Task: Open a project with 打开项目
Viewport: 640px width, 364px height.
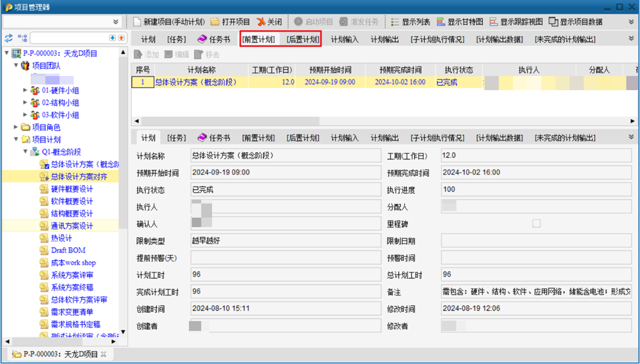Action: pos(230,22)
